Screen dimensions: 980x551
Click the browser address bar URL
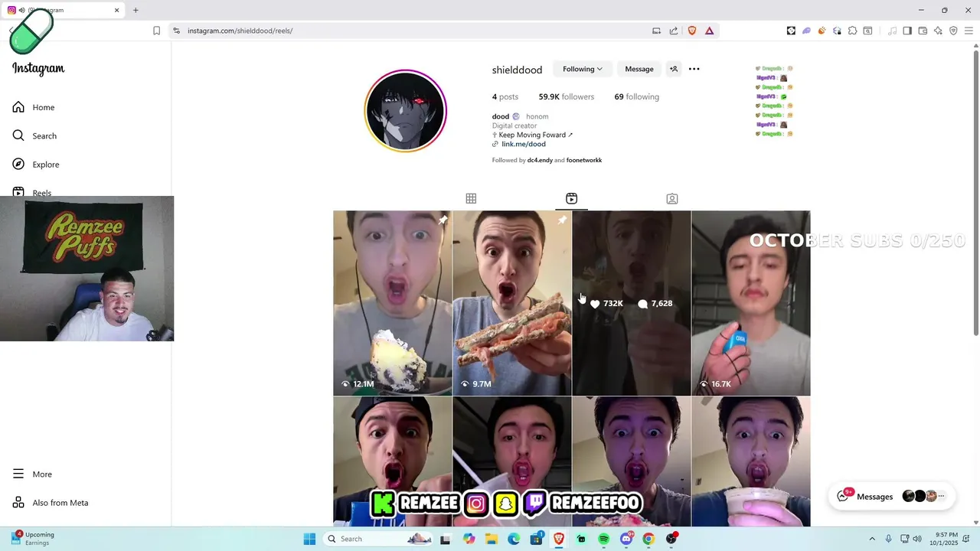coord(240,31)
